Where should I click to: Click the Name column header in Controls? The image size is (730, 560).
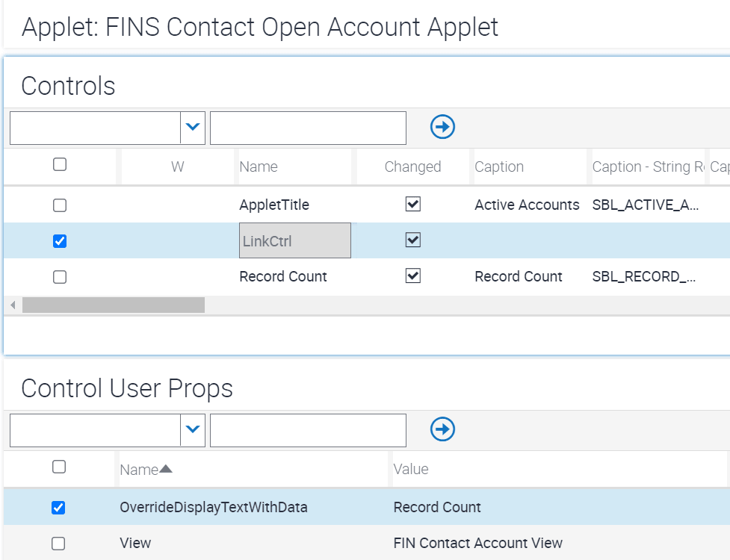[x=259, y=167]
